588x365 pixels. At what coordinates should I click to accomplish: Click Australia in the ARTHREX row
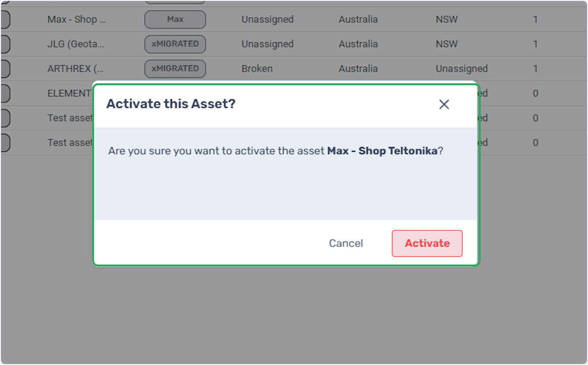pyautogui.click(x=358, y=69)
